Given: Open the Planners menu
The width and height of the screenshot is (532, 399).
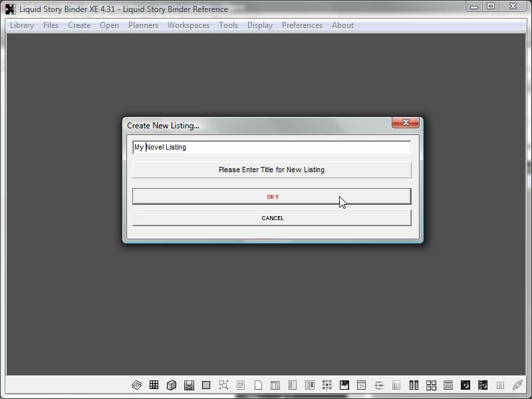Looking at the screenshot, I should [143, 25].
